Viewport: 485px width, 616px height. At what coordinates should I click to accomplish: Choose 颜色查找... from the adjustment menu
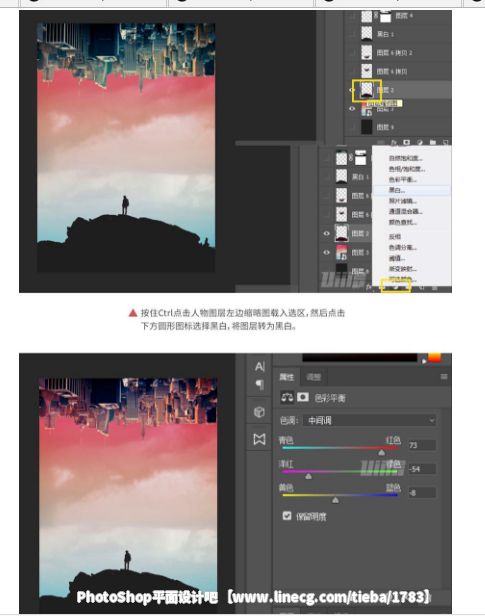tap(411, 222)
